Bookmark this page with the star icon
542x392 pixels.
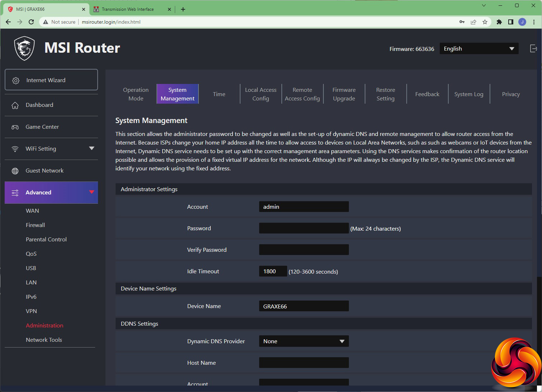(485, 22)
